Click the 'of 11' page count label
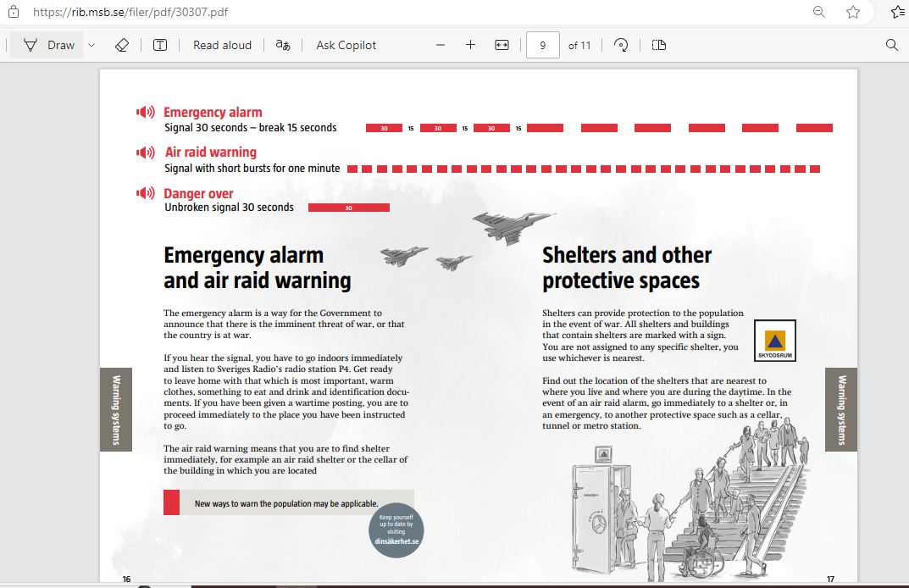This screenshot has height=588, width=909. point(579,45)
